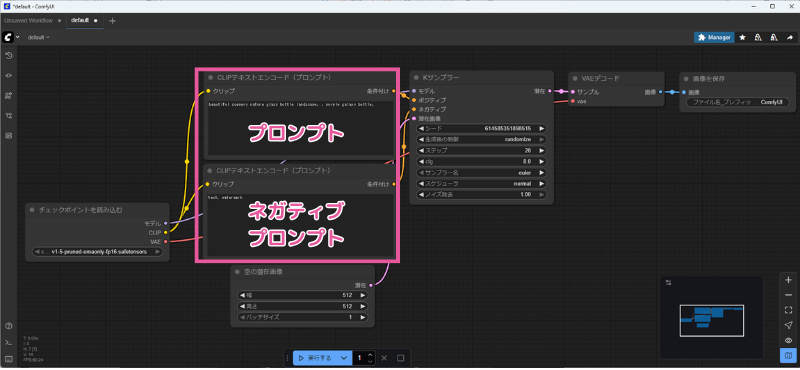
Task: Collapse the 画像を保存 node dot
Action: point(686,79)
